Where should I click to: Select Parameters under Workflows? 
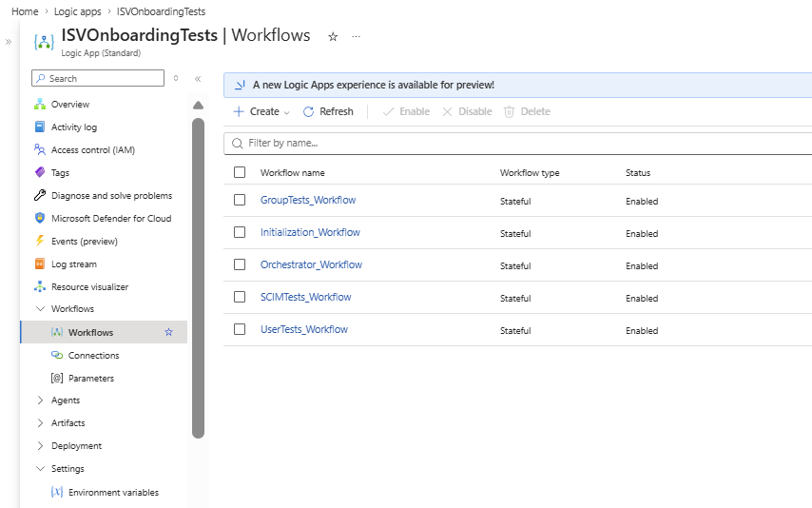(91, 378)
